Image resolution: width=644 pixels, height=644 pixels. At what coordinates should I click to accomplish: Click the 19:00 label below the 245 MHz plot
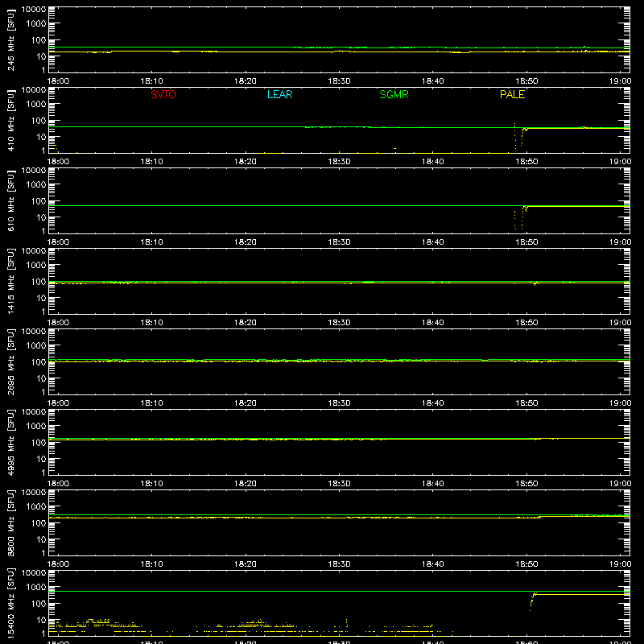pos(620,81)
